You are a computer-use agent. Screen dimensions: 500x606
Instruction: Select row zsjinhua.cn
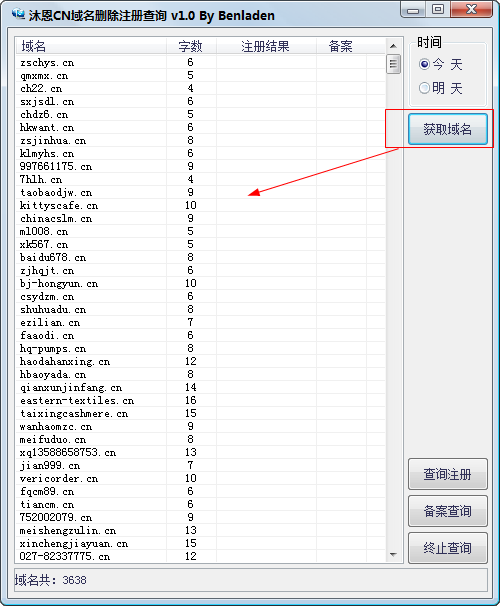point(201,140)
